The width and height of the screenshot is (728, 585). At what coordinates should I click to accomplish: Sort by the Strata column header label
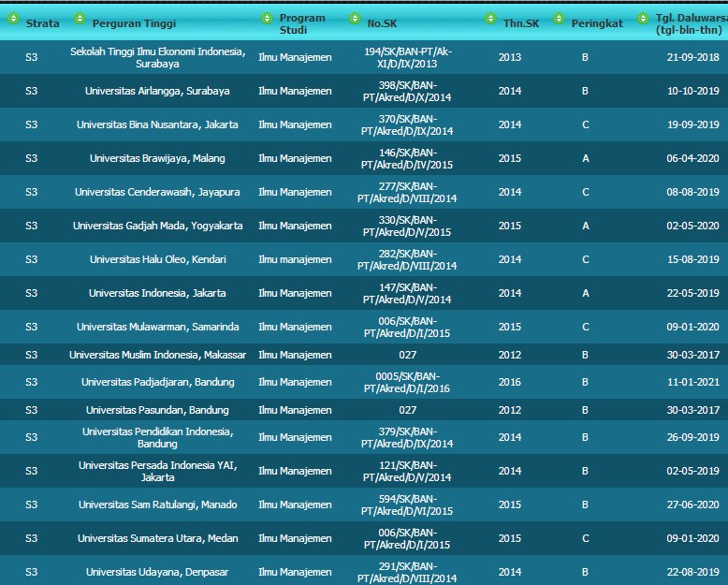point(43,23)
